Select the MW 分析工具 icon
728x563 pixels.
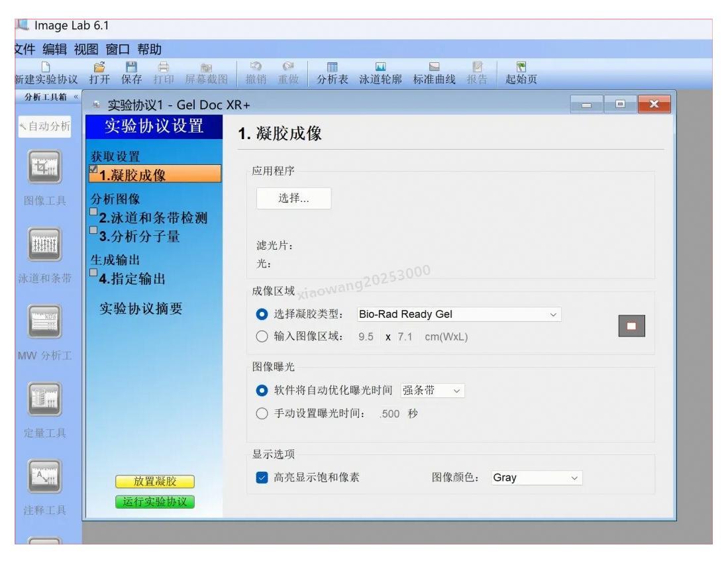pyautogui.click(x=44, y=321)
